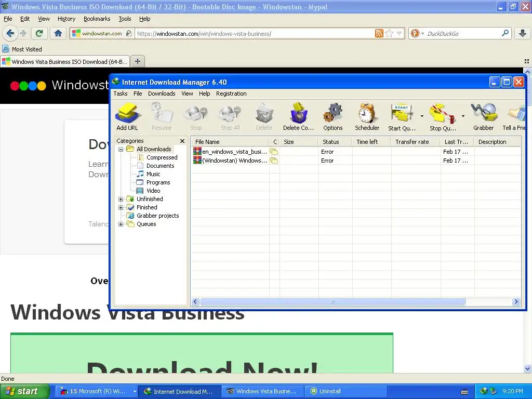Viewport: 532px width, 399px height.
Task: Select Grabber projects in tree
Action: coord(157,216)
